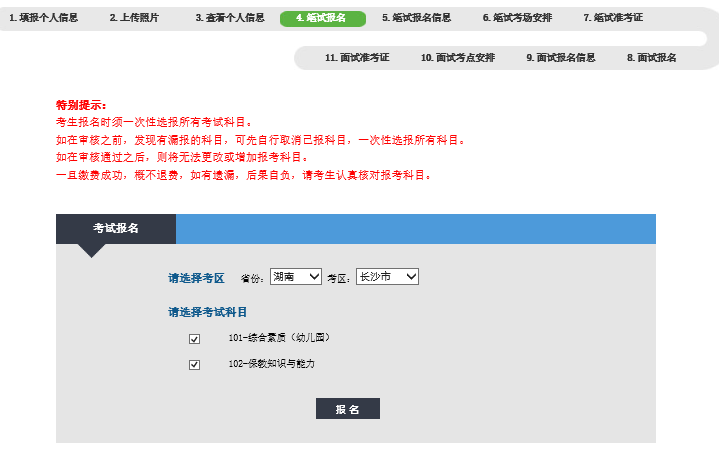Click the 101-综合素质（幼儿园）label text
The image size is (719, 464).
pyautogui.click(x=279, y=338)
